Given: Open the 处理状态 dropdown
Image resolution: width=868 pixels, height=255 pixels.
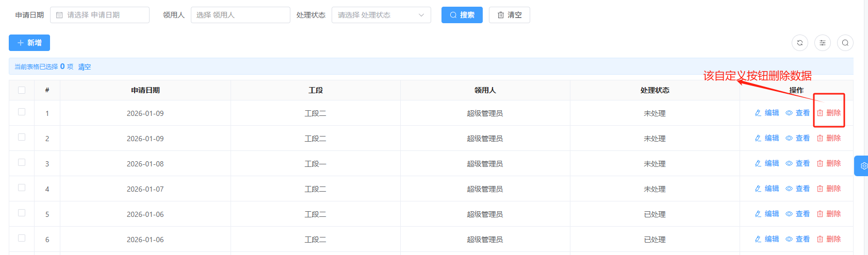Looking at the screenshot, I should [x=381, y=15].
